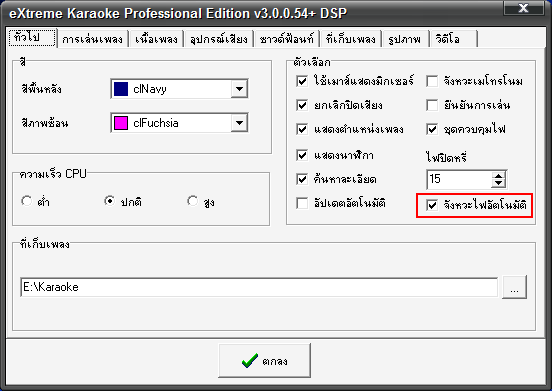Enable the อัปเดตอัตโนมัติ checkbox
Screen dimensions: 552x391
[x=302, y=203]
